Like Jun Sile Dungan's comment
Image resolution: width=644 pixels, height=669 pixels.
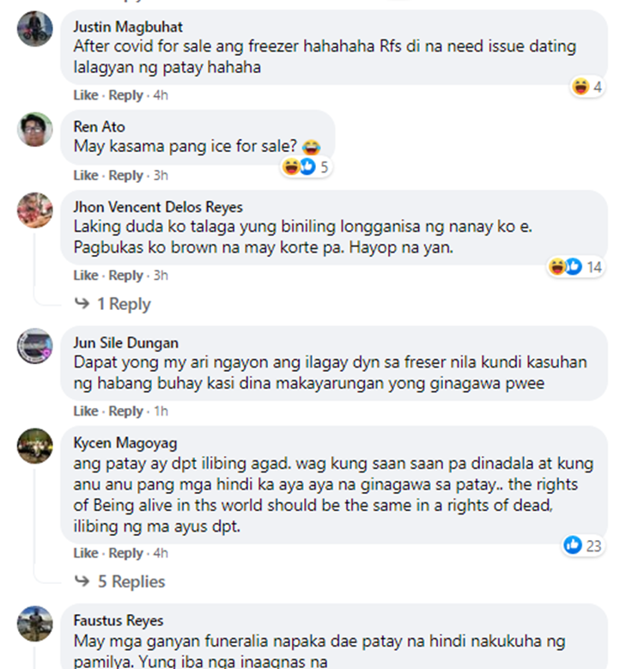coord(86,411)
